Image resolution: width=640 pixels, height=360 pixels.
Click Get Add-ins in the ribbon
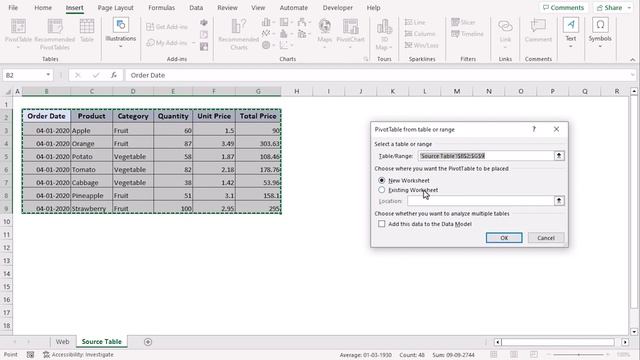click(167, 27)
